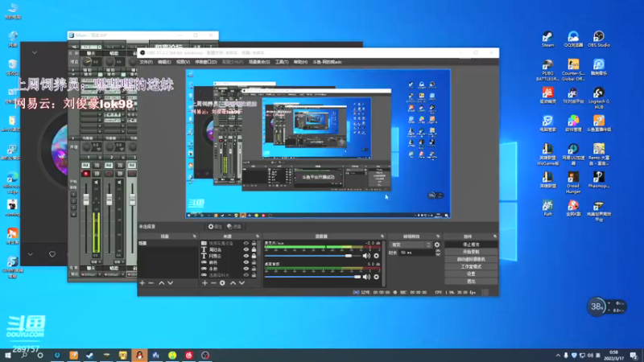
Task: Open Logitech G HUB desktop shortcut
Action: (x=598, y=98)
